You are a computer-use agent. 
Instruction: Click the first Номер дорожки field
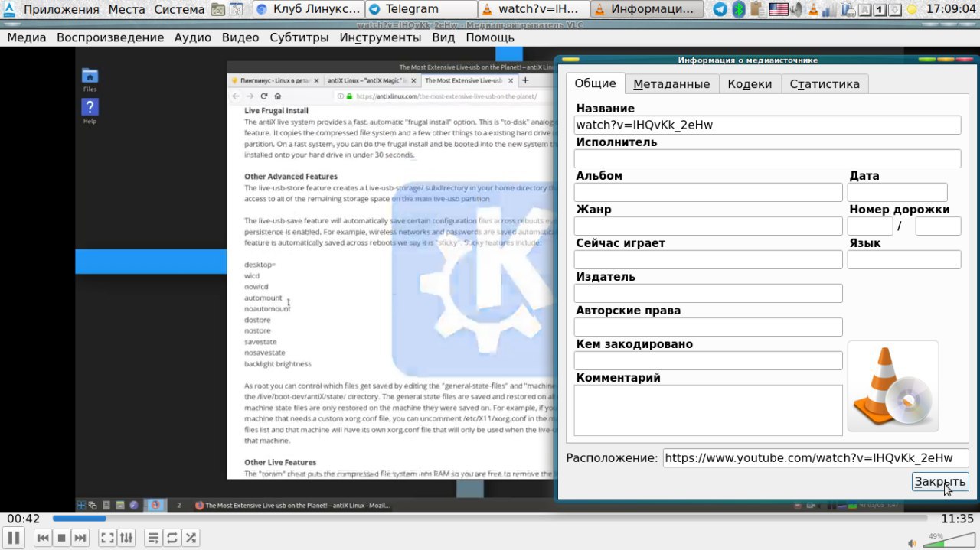(x=870, y=226)
